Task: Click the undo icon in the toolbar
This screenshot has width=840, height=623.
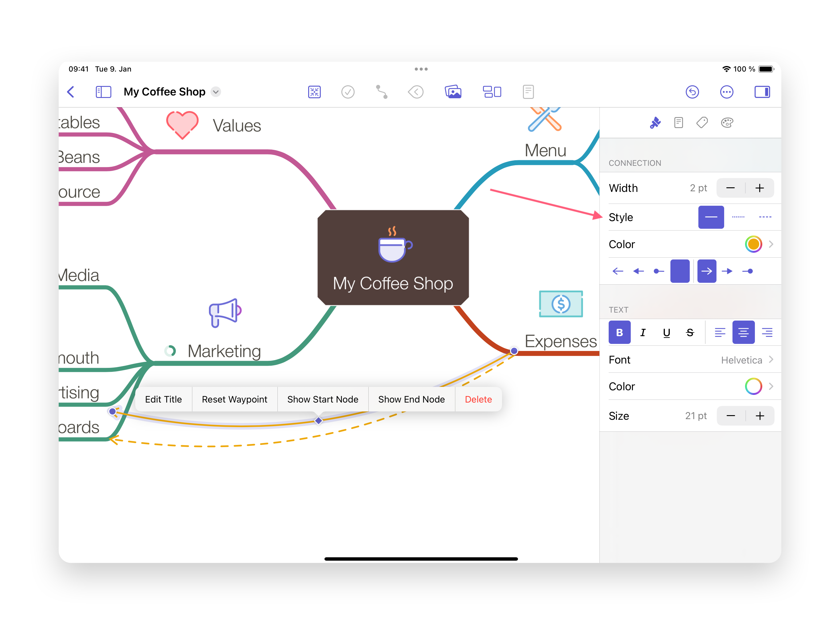Action: click(693, 92)
